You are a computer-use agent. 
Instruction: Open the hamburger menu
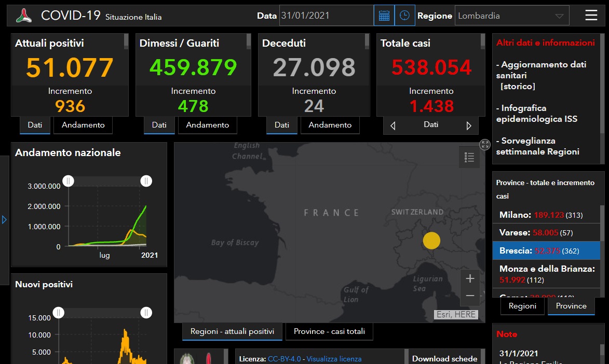click(591, 16)
